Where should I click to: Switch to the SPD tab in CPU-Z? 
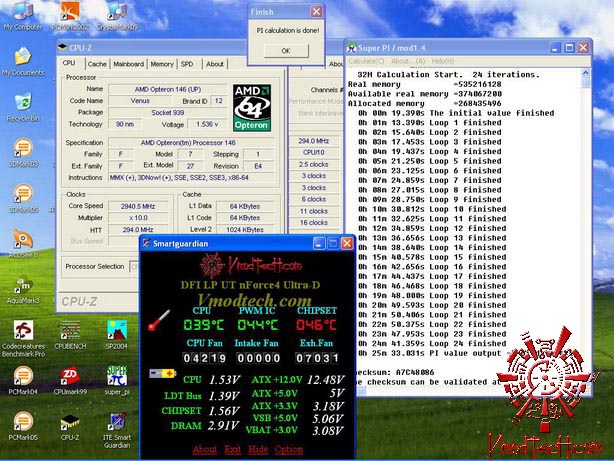tap(187, 64)
